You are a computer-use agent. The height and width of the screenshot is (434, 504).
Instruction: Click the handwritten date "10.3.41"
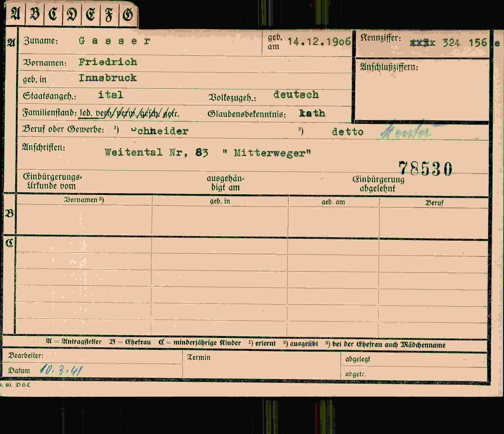coord(61,370)
